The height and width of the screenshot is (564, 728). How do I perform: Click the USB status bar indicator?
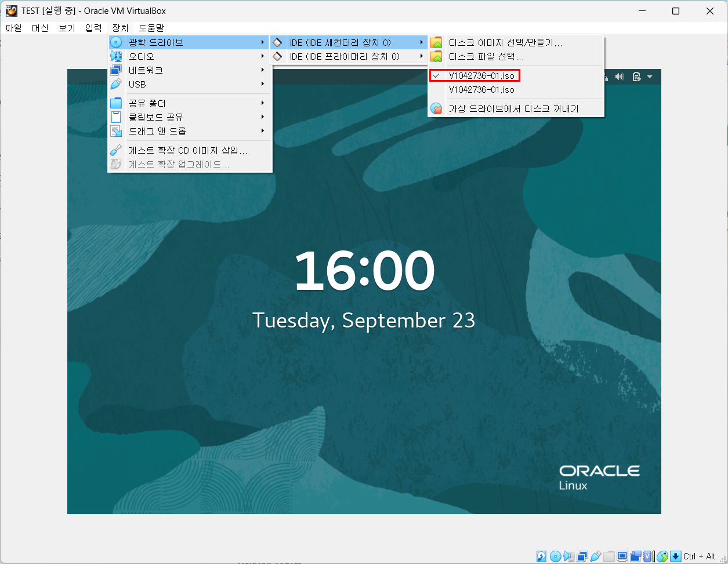(x=596, y=556)
